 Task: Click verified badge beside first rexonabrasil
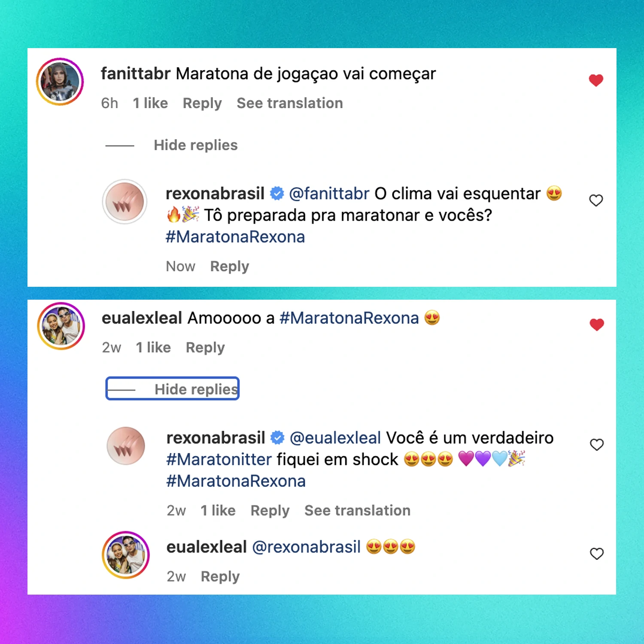pyautogui.click(x=277, y=194)
